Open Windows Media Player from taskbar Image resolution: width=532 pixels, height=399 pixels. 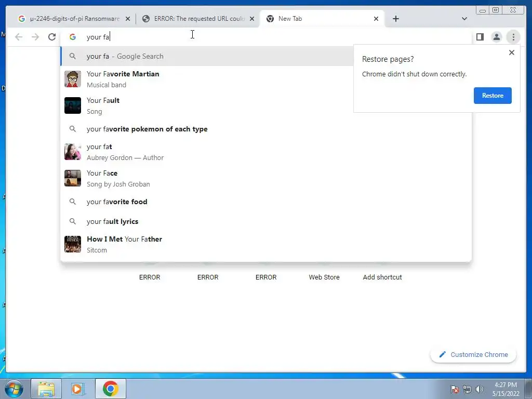coord(78,389)
